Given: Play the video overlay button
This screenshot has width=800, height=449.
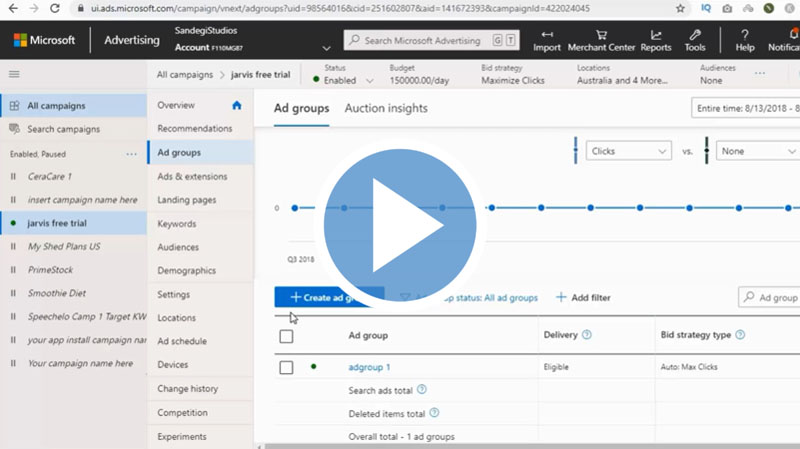Looking at the screenshot, I should click(400, 225).
